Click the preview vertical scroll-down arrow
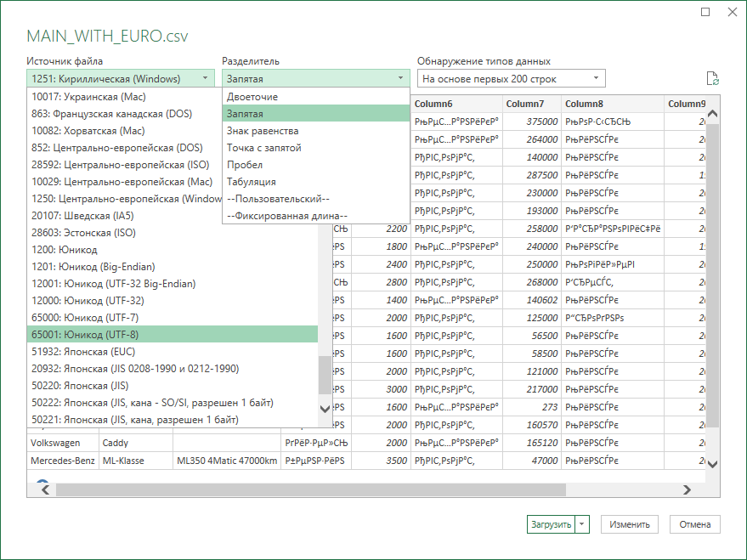 [713, 464]
